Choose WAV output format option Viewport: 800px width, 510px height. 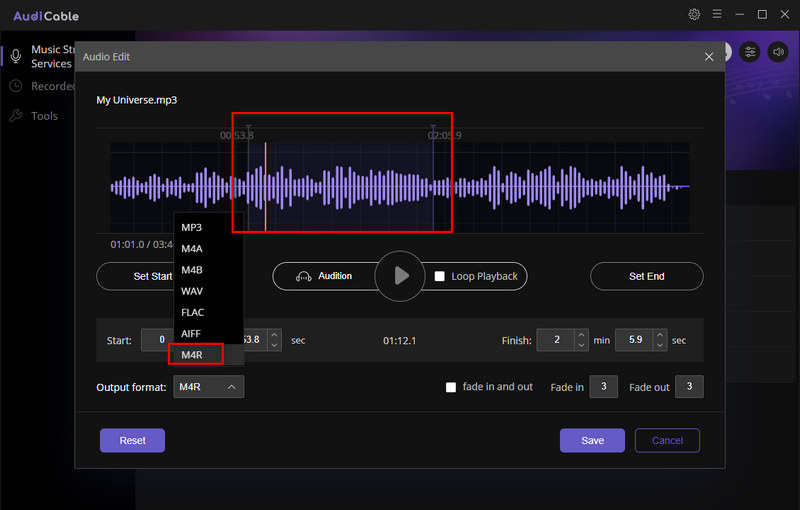pos(192,291)
